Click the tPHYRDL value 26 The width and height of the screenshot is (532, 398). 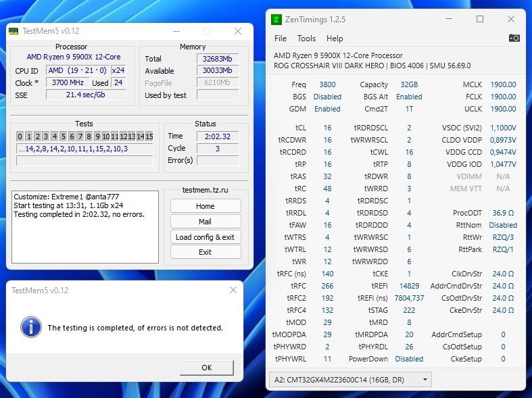tap(409, 347)
